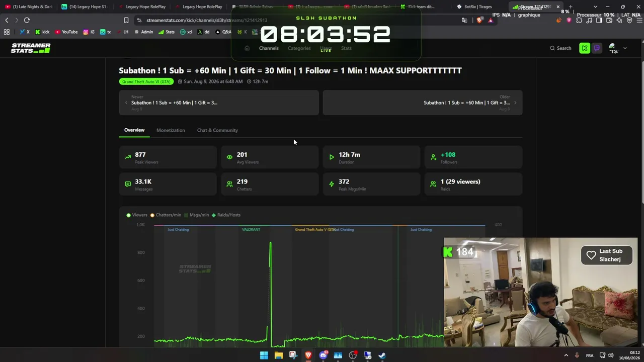Go to the older stream card
644x362 pixels.
[x=423, y=103]
